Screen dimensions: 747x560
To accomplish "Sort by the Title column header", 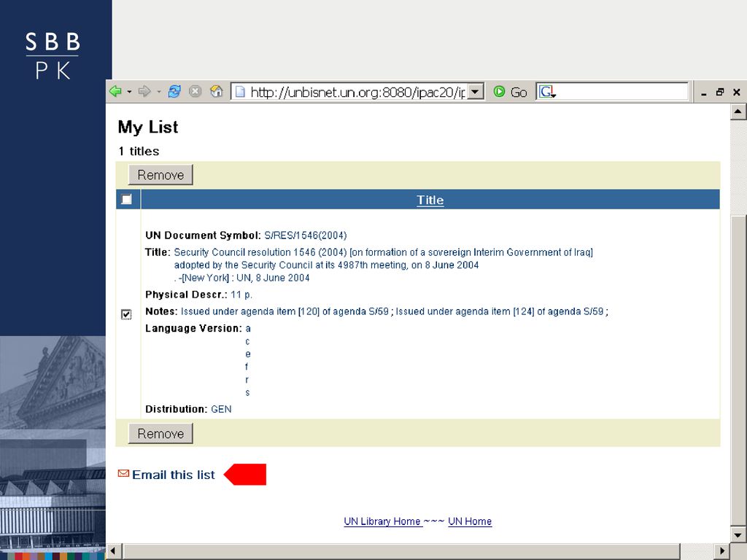I will click(430, 200).
